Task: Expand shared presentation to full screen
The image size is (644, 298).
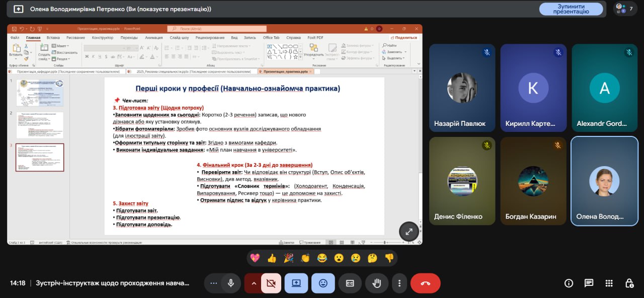Action: click(x=409, y=232)
